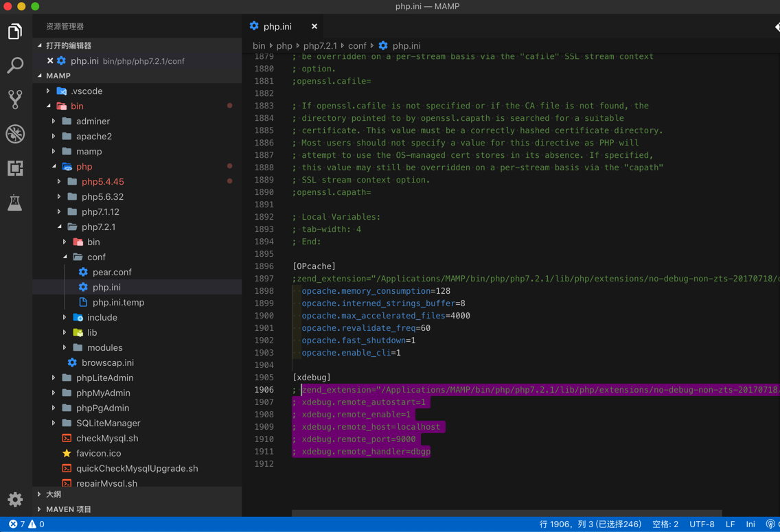Click php7.2.1 in the breadcrumb path
The height and width of the screenshot is (532, 780).
click(320, 46)
